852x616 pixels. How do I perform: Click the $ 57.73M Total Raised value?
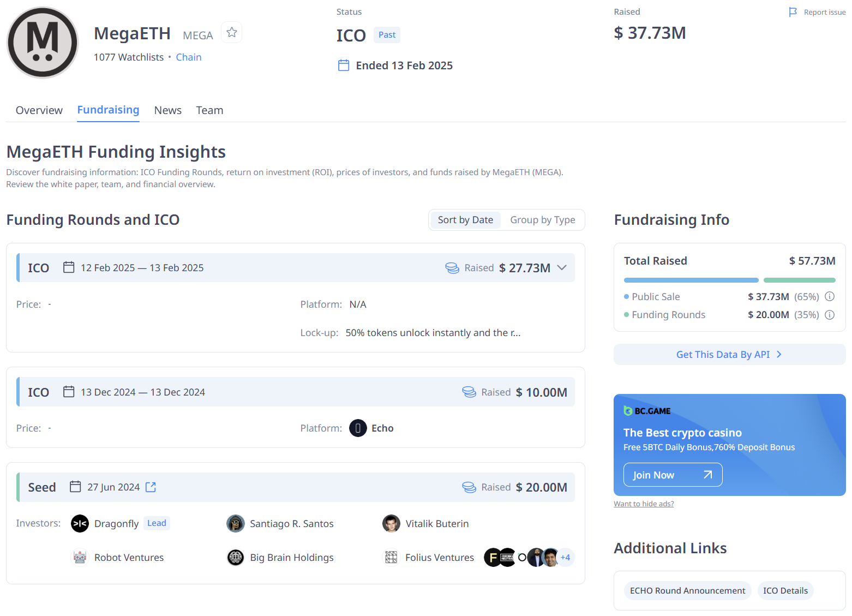coord(812,261)
